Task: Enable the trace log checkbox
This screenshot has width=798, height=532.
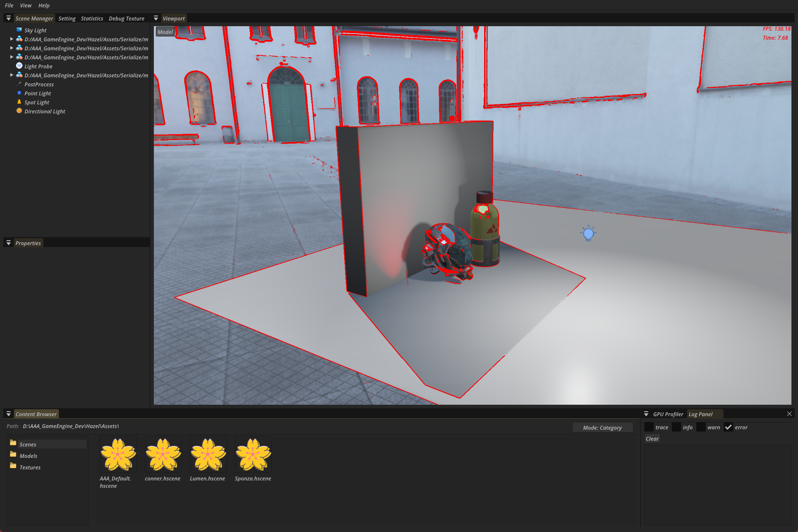Action: point(649,427)
